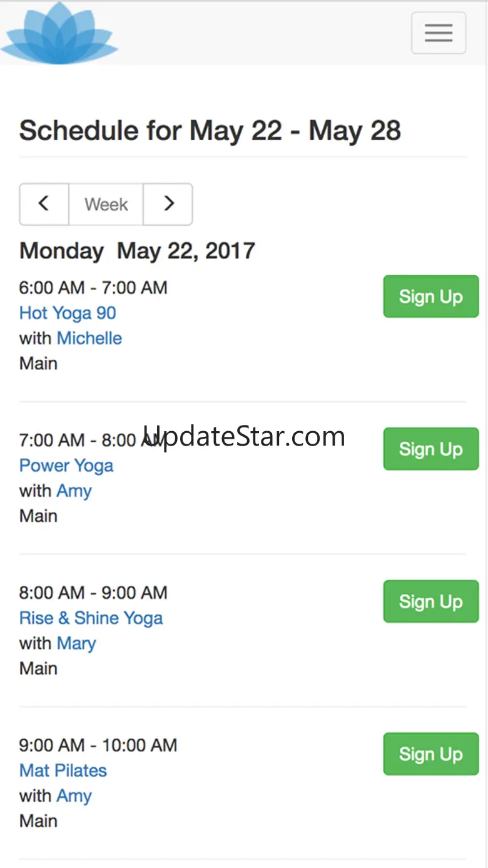
Task: Go to the previous week
Action: click(x=44, y=204)
